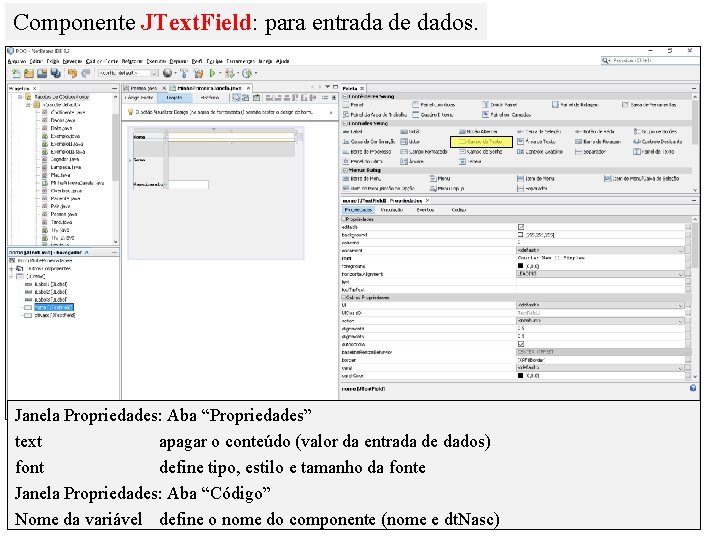Click the background white color swatch
The height and width of the screenshot is (540, 720).
[x=520, y=235]
